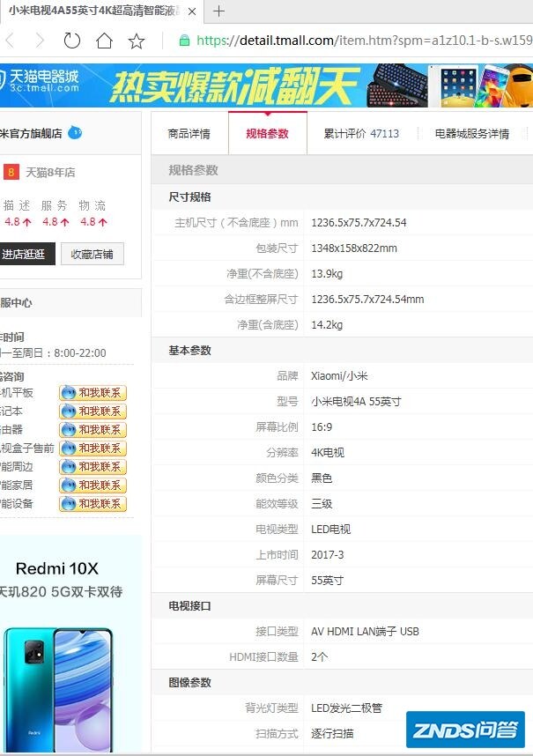Select the 规格参数 tab

(268, 134)
